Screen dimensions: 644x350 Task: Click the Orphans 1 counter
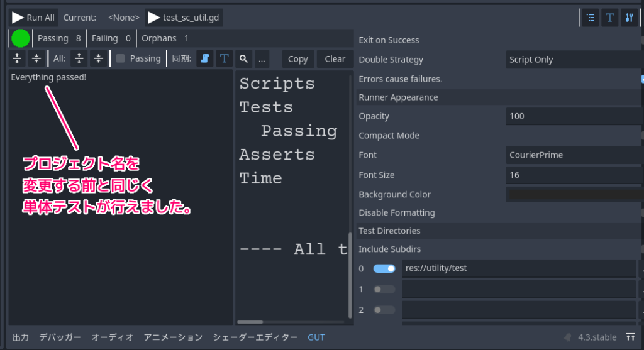pos(165,38)
